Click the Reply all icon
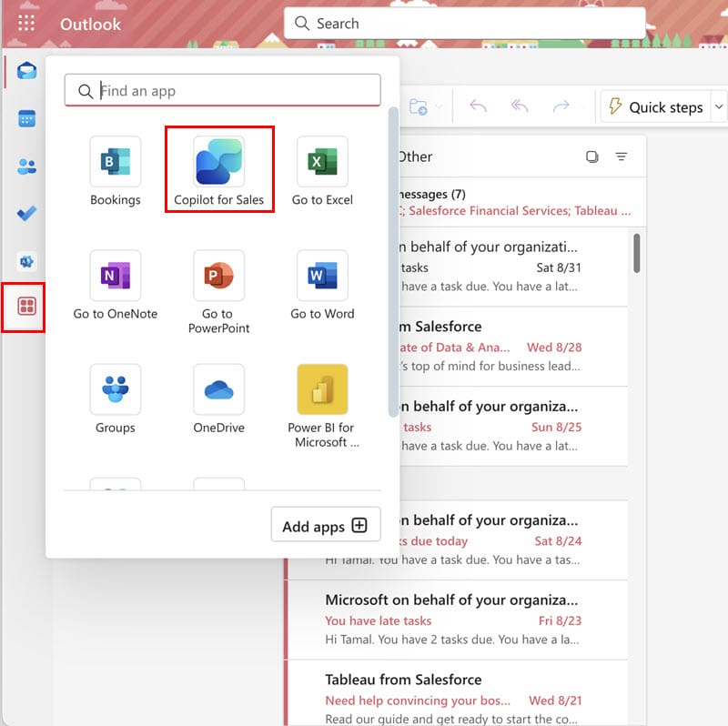728x726 pixels. click(520, 106)
